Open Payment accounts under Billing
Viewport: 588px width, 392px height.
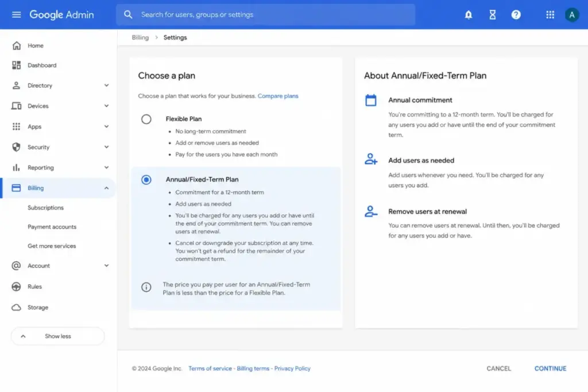[x=52, y=227]
